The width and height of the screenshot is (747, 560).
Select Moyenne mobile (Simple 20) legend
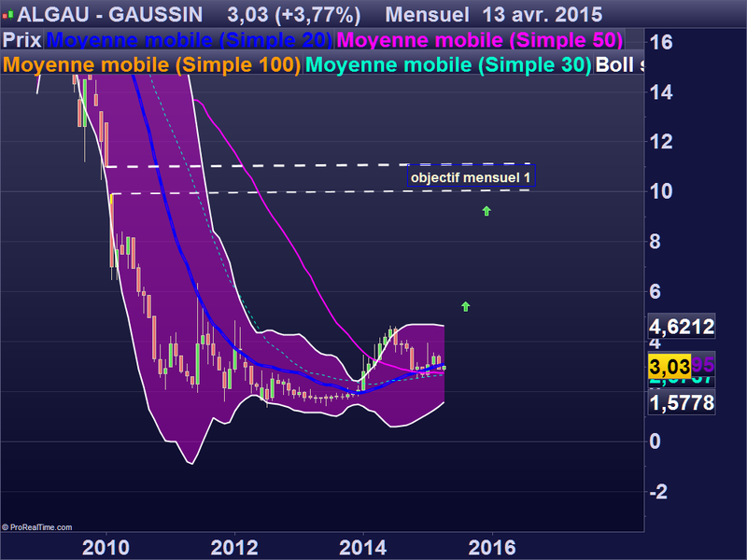pos(190,40)
